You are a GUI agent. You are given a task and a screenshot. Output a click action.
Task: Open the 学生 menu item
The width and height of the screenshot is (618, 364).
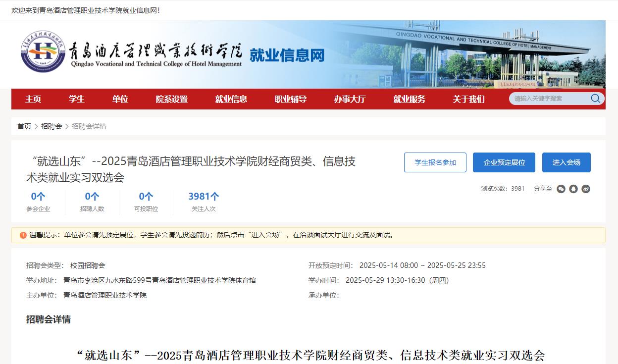(77, 99)
